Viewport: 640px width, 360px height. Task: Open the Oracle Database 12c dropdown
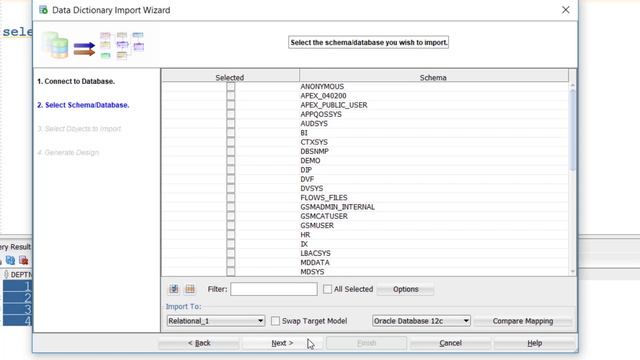pos(421,321)
